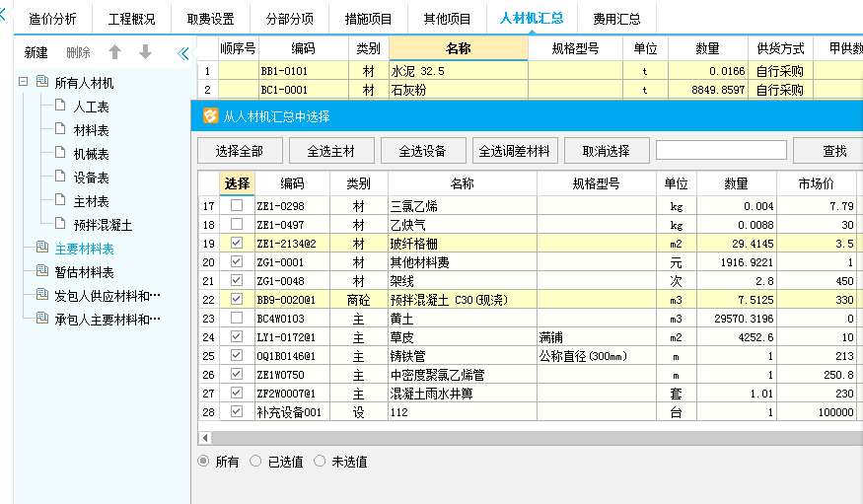This screenshot has height=504, width=863.
Task: Switch to the 分部分项 tab
Action: (290, 19)
